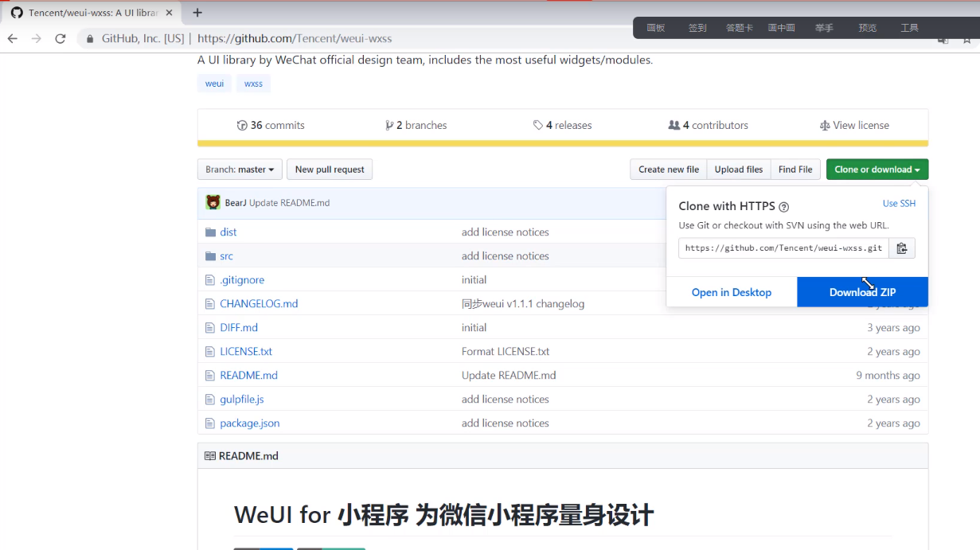This screenshot has width=980, height=550.
Task: Toggle the Clone or download dropdown
Action: click(877, 170)
